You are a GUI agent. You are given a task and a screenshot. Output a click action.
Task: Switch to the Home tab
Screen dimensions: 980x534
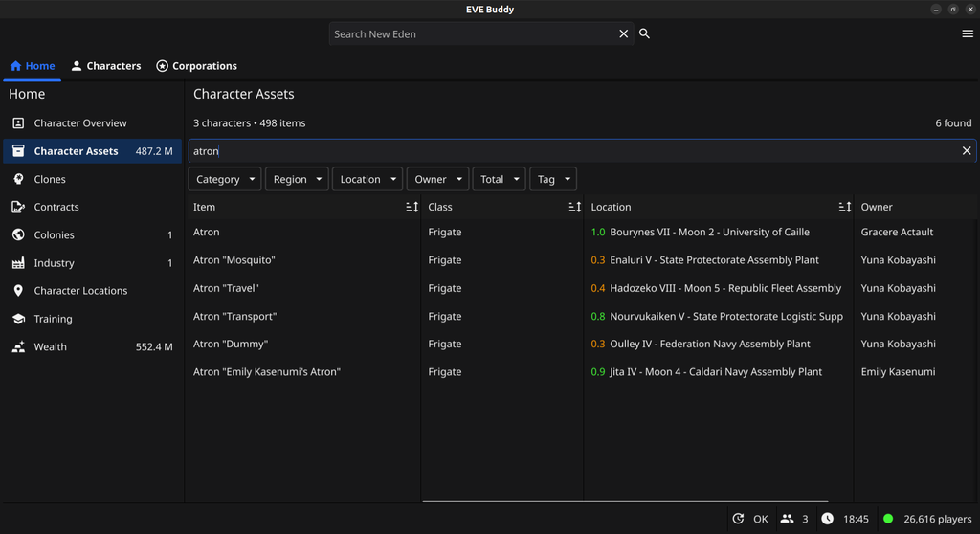pyautogui.click(x=33, y=66)
